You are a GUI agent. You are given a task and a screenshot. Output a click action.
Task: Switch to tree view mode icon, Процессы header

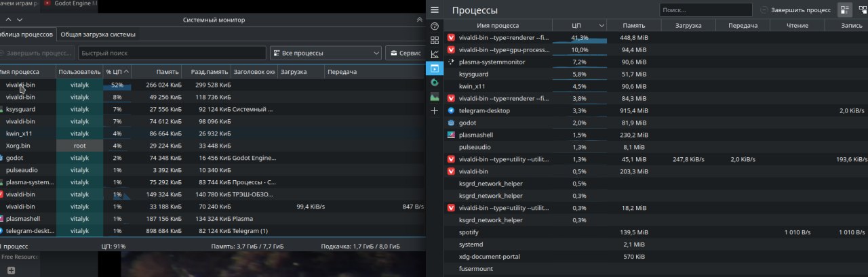point(862,10)
